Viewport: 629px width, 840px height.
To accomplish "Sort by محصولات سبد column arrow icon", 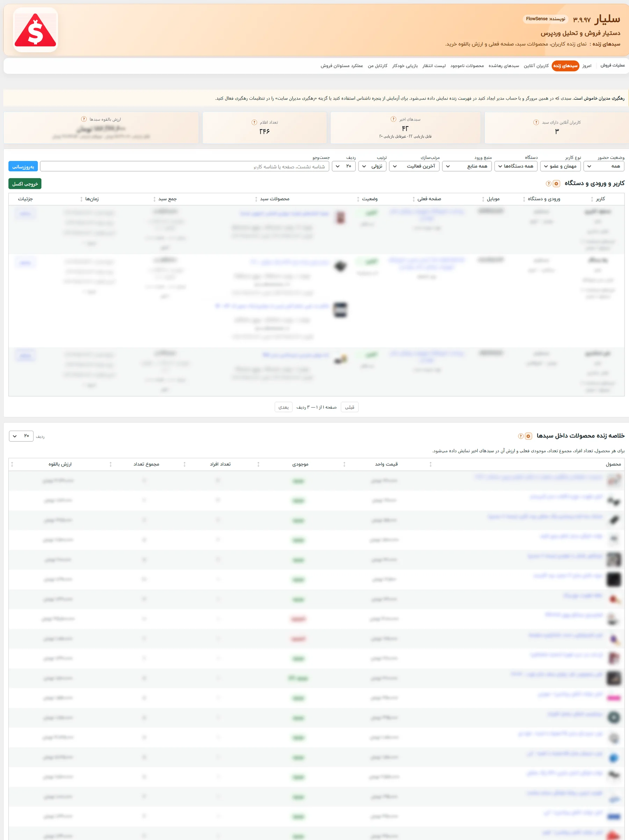I will pos(256,199).
